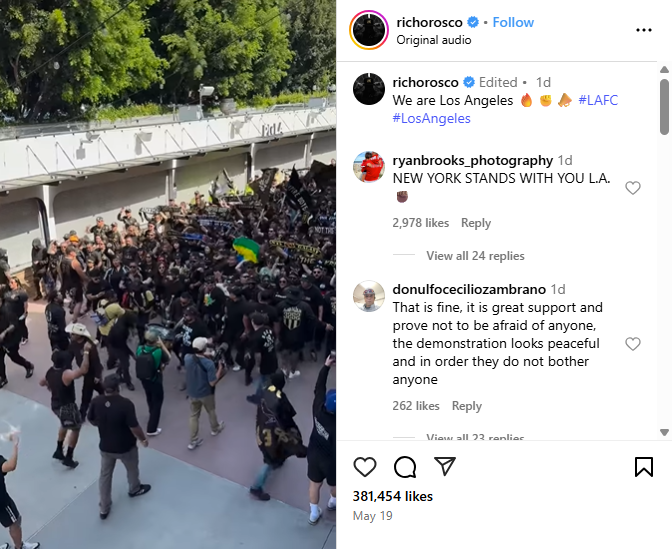Click the Follow link
Viewport: 672px width, 549px height.
(x=513, y=22)
